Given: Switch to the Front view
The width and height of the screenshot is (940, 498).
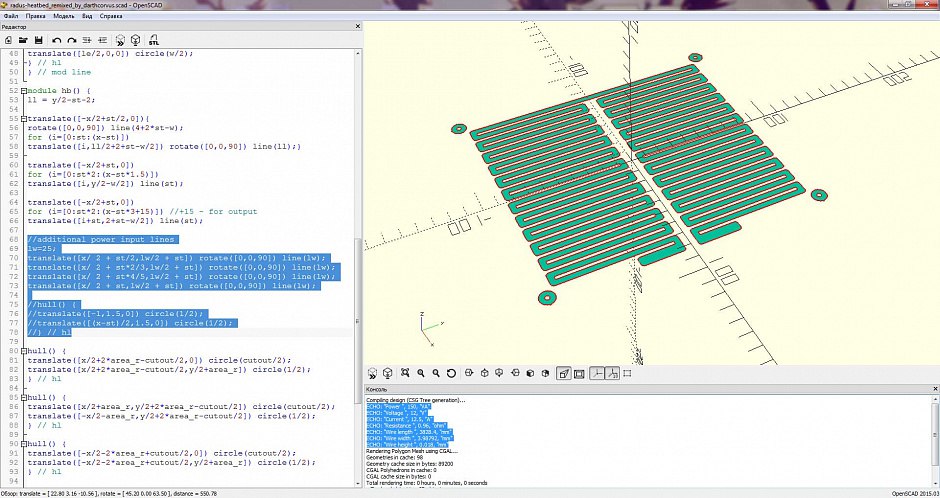Looking at the screenshot, I should (530, 373).
